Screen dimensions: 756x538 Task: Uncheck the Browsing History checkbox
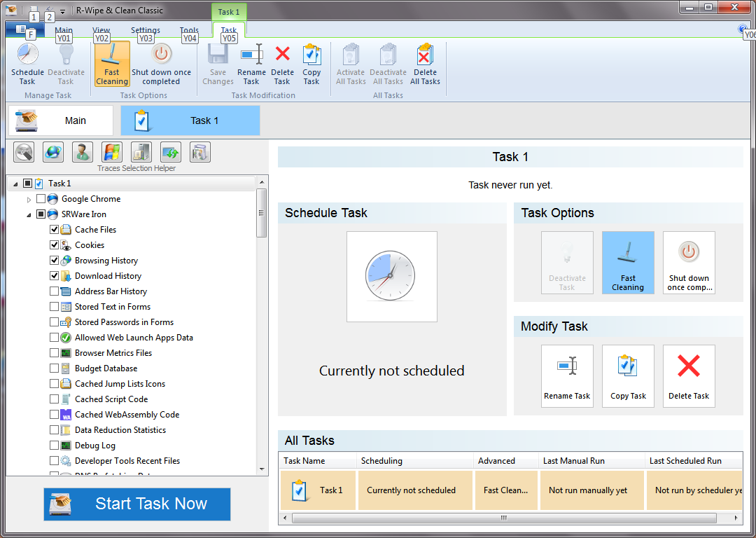(55, 261)
